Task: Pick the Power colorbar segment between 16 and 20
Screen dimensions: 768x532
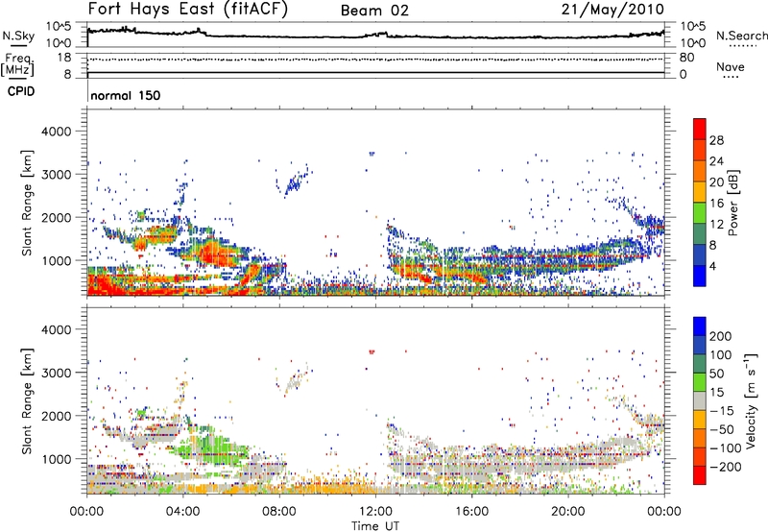Action: 700,192
